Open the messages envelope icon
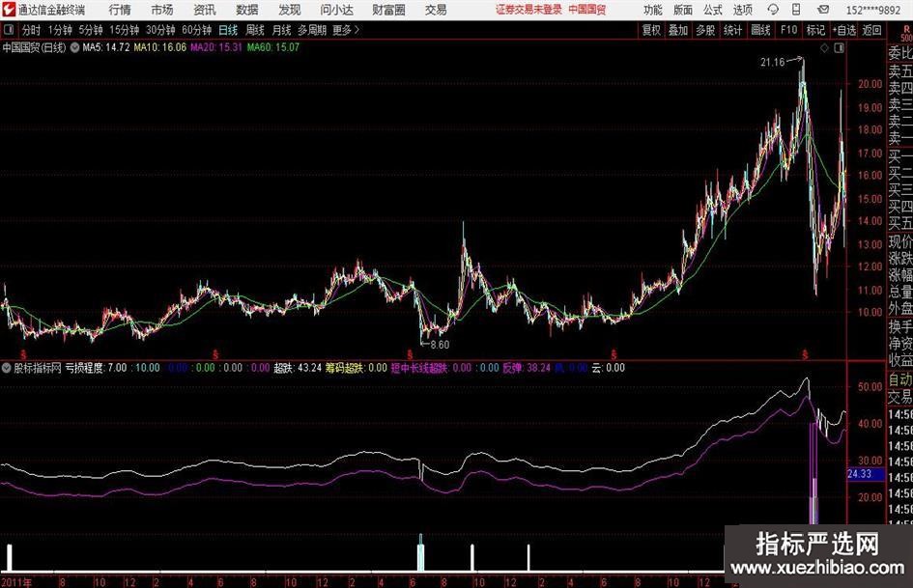913x588 pixels. click(x=823, y=10)
